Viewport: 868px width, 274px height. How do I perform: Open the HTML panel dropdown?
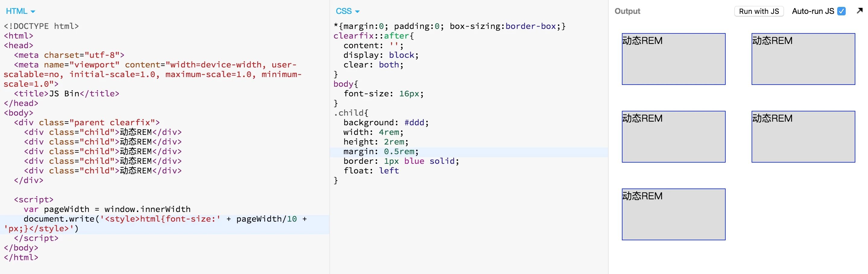(x=20, y=11)
